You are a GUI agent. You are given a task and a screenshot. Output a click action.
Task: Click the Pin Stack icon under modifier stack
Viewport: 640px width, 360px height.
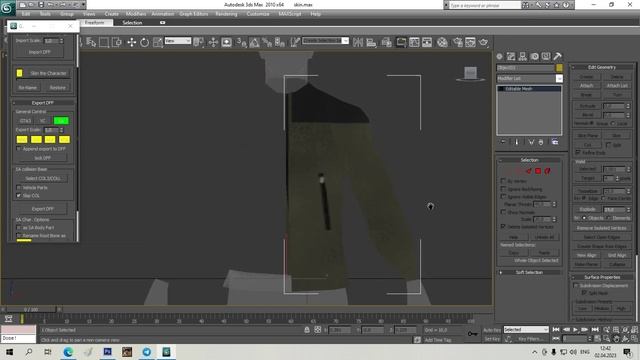coord(504,142)
